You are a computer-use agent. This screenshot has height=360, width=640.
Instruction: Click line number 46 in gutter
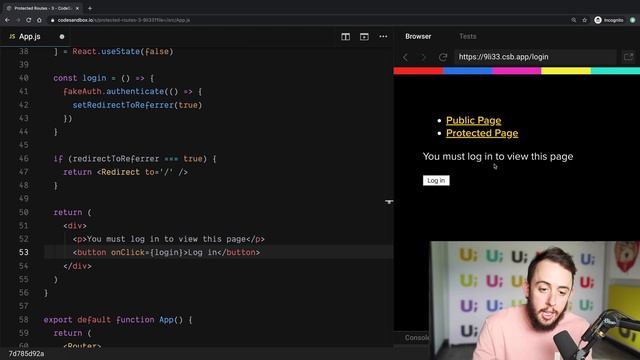(24, 158)
